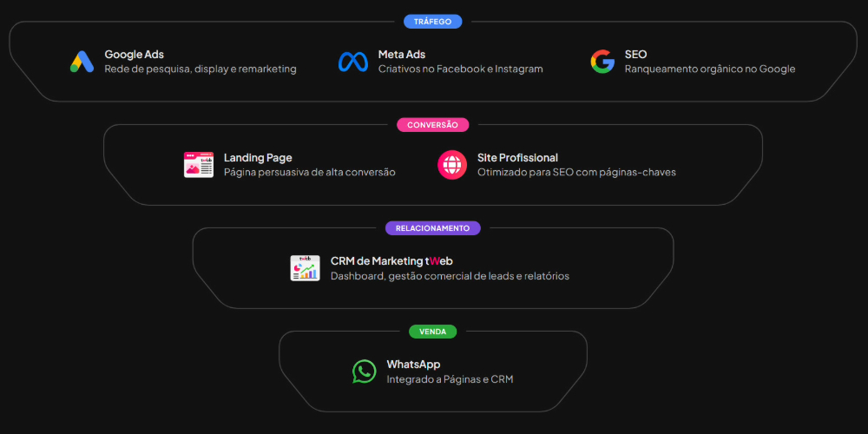Open the WhatsApp title link

click(413, 365)
